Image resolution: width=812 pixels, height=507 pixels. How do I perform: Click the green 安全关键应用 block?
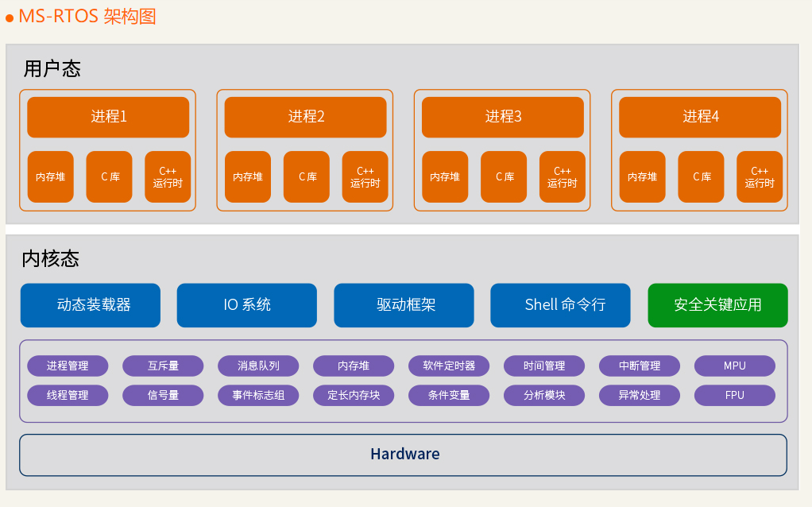(719, 305)
